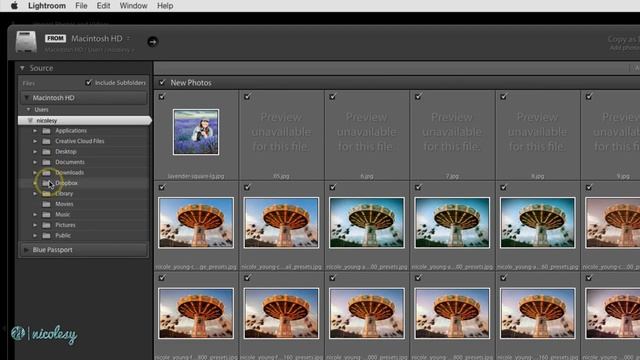Select first carousel thumbnail in second row
The width and height of the screenshot is (640, 360).
coord(196,222)
